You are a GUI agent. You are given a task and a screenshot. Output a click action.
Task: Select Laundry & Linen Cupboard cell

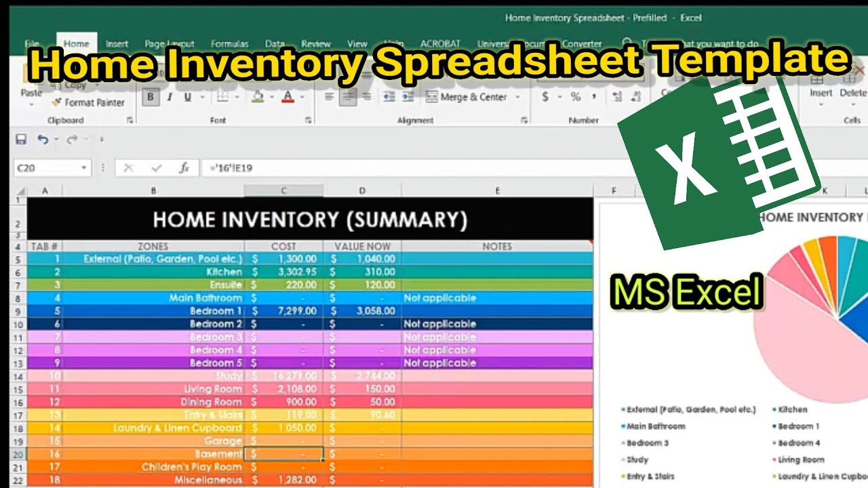153,428
